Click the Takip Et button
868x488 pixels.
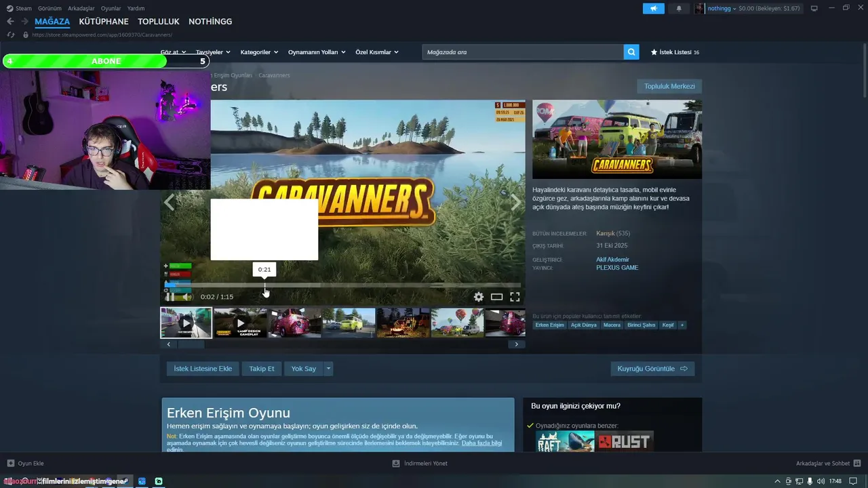click(262, 369)
